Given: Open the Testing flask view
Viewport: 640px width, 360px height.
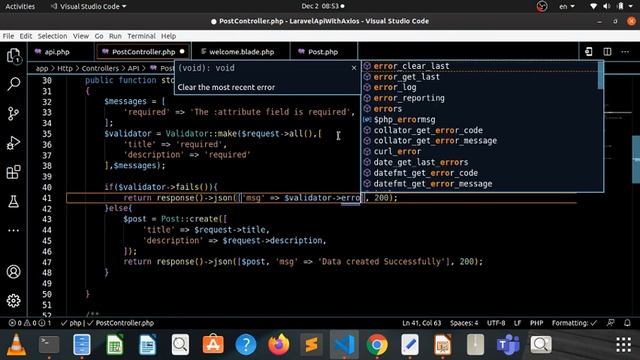Looking at the screenshot, I should pos(13,201).
